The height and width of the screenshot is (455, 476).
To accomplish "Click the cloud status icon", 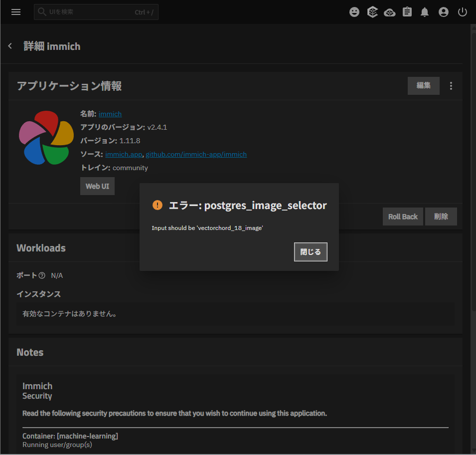I will [389, 12].
